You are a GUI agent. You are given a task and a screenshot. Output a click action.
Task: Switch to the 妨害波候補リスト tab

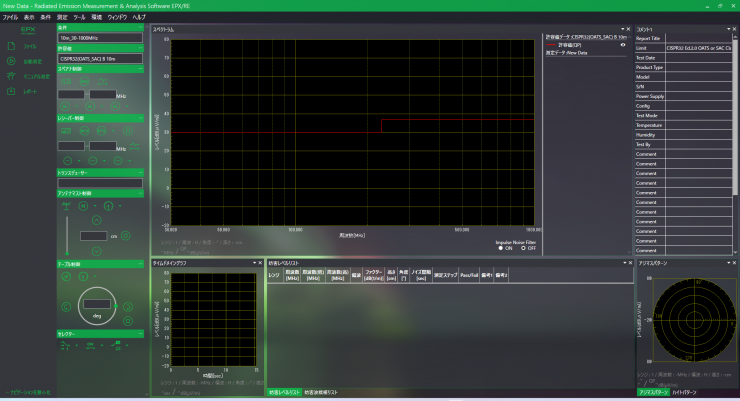321,393
